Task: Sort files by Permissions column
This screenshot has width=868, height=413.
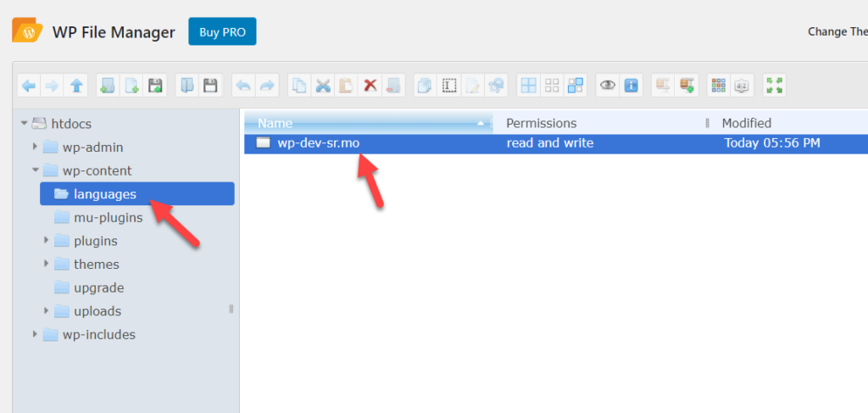Action: click(x=601, y=123)
